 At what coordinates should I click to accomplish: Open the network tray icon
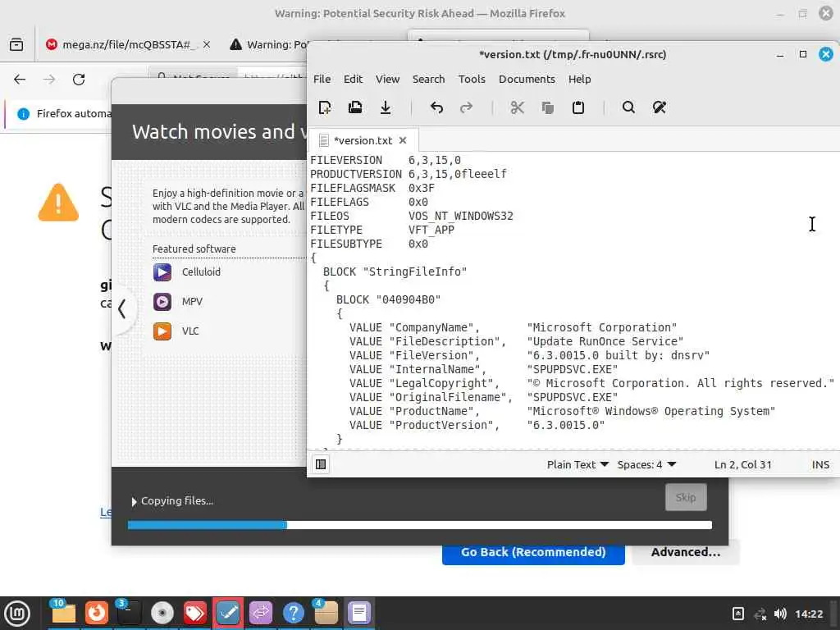[x=760, y=614]
